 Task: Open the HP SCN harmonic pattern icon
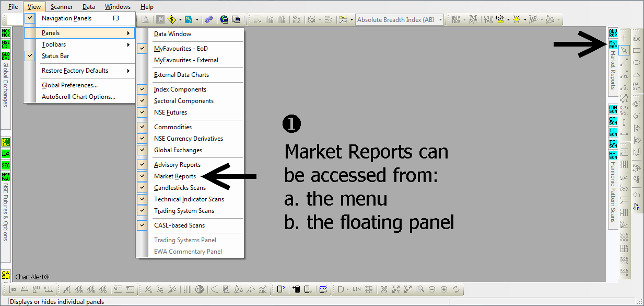[x=613, y=155]
